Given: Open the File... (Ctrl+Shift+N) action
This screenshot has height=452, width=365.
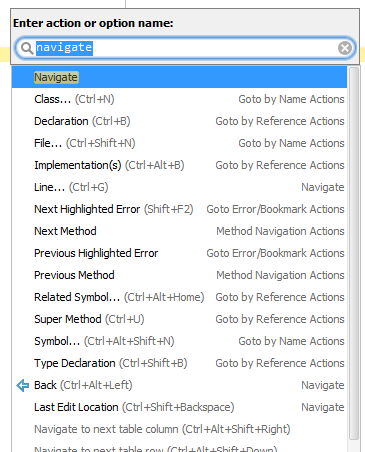Looking at the screenshot, I should (179, 143).
